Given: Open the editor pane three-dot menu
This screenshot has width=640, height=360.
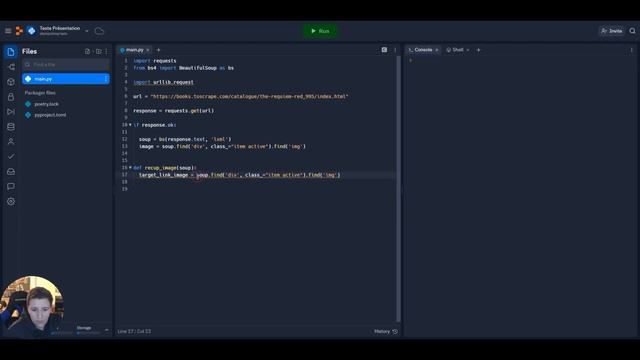Looking at the screenshot, I should (395, 50).
